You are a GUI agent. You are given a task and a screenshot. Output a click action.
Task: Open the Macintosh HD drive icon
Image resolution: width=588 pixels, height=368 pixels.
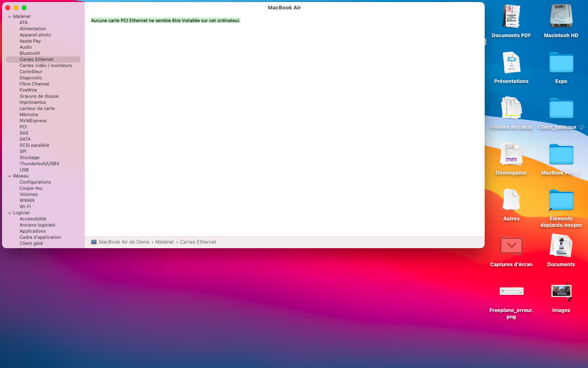pyautogui.click(x=561, y=17)
